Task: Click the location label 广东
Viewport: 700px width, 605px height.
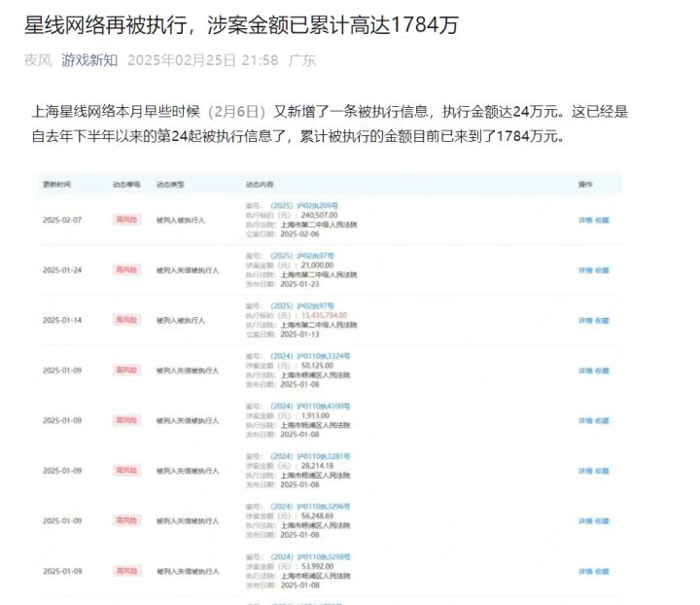Action: (302, 60)
